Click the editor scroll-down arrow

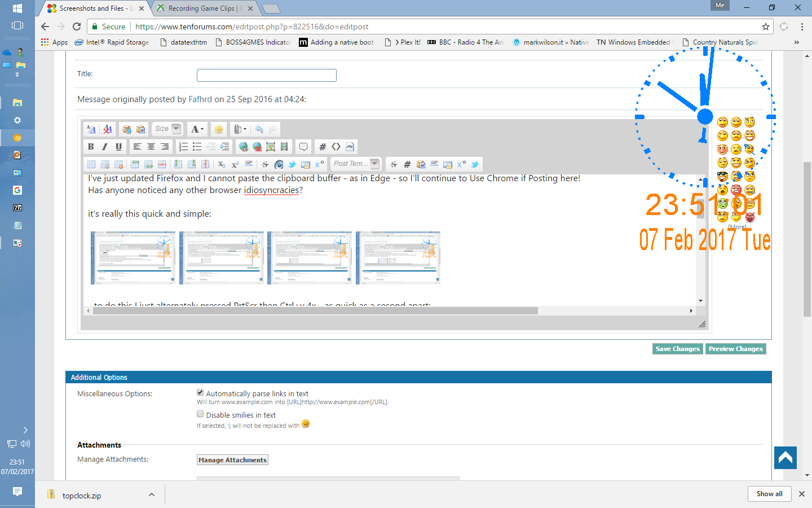pos(700,301)
